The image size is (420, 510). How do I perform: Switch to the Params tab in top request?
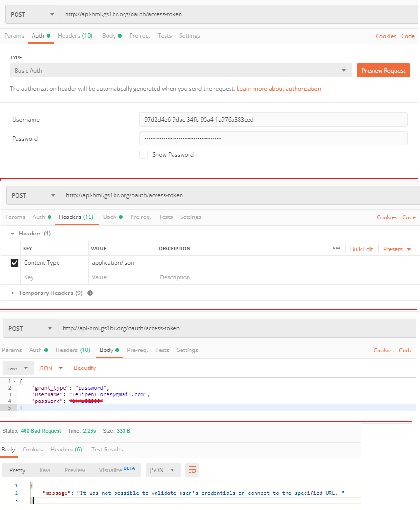click(x=14, y=36)
